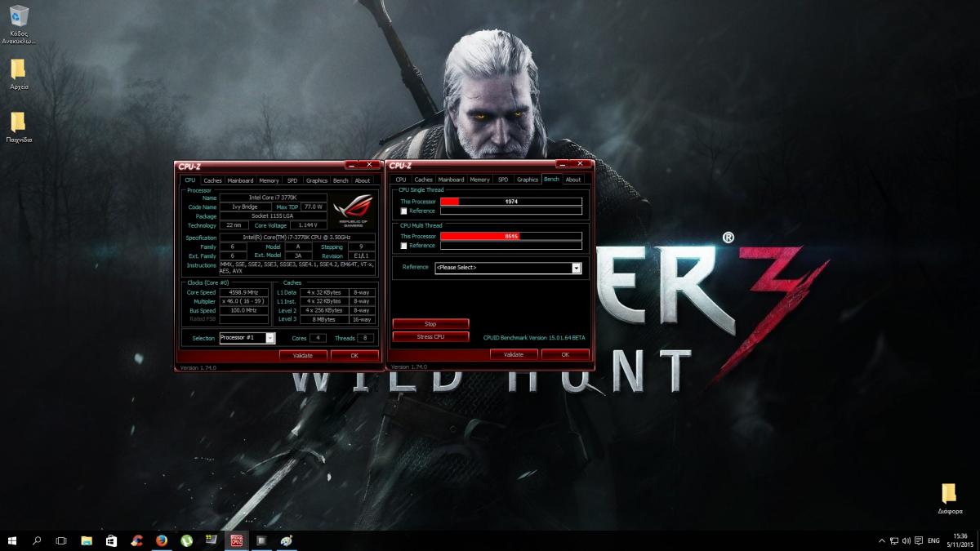The width and height of the screenshot is (980, 551).
Task: Click the Name field Intel Core i7 3770K
Action: pyautogui.click(x=274, y=198)
